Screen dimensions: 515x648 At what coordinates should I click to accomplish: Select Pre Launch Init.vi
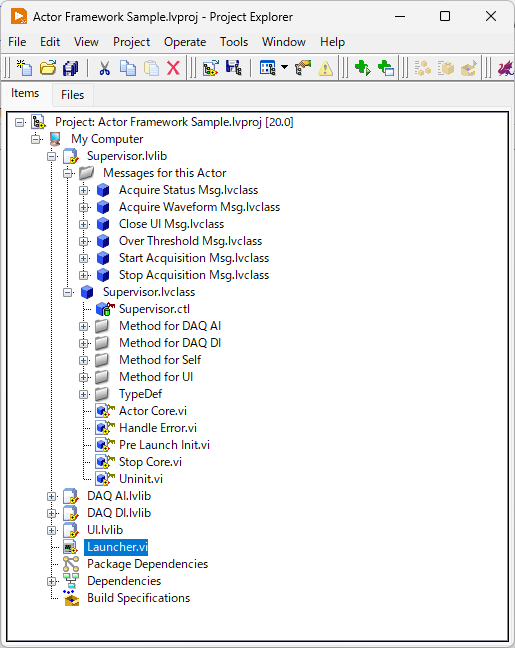[x=165, y=445]
